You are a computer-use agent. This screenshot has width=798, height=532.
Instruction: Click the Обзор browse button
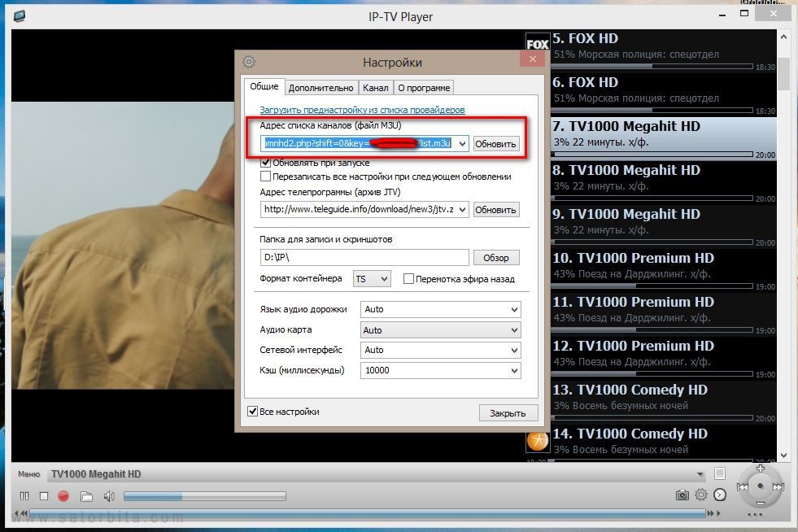(x=496, y=258)
